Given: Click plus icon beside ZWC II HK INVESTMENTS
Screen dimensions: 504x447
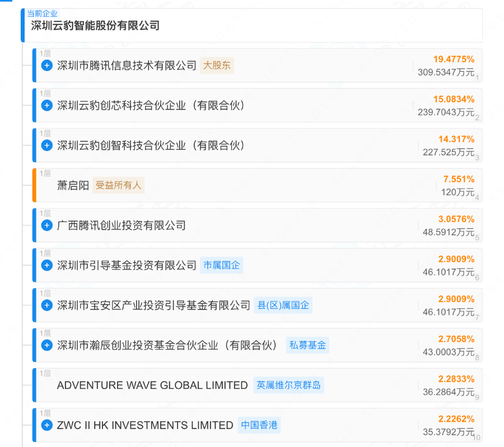Looking at the screenshot, I should click(47, 425).
